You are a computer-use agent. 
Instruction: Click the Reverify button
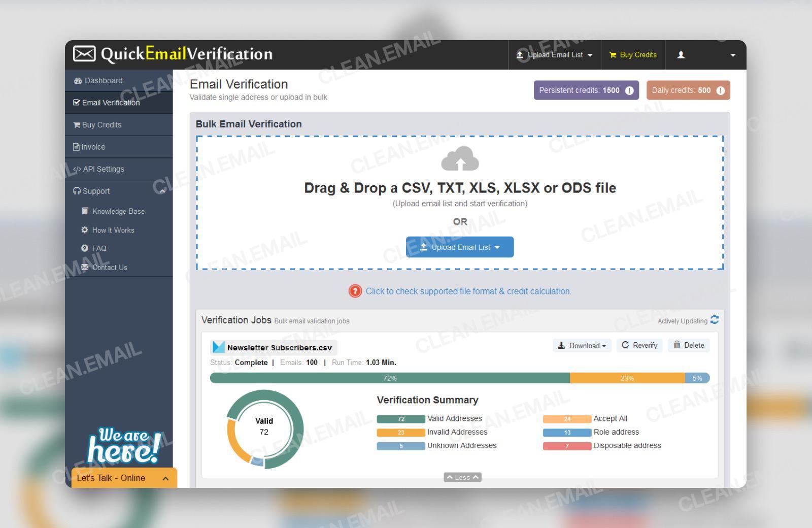point(639,345)
